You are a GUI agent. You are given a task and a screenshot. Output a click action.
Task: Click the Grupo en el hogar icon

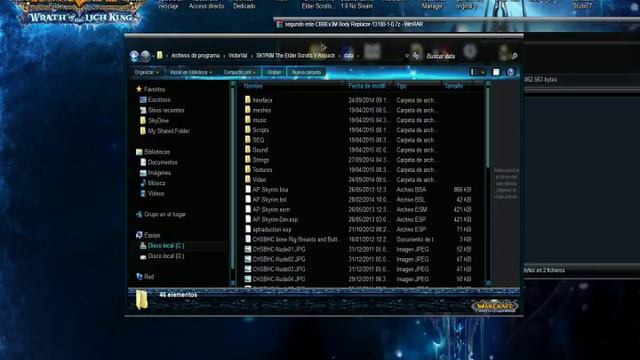click(x=139, y=214)
